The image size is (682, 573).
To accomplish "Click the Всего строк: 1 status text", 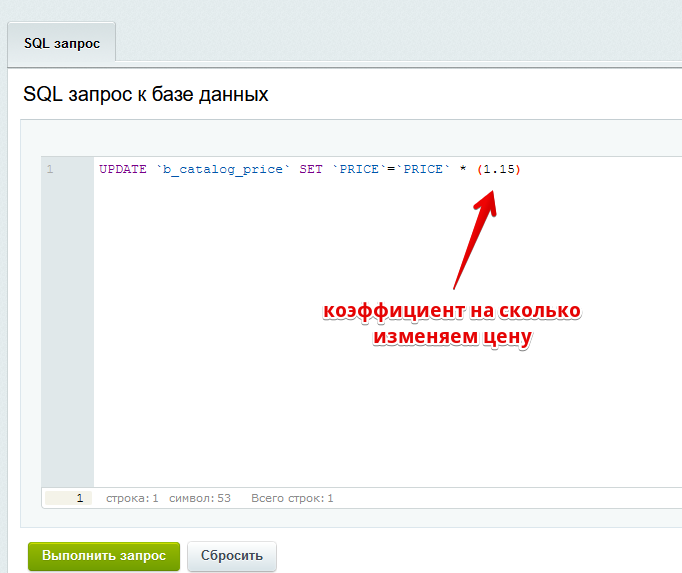I will tap(292, 498).
